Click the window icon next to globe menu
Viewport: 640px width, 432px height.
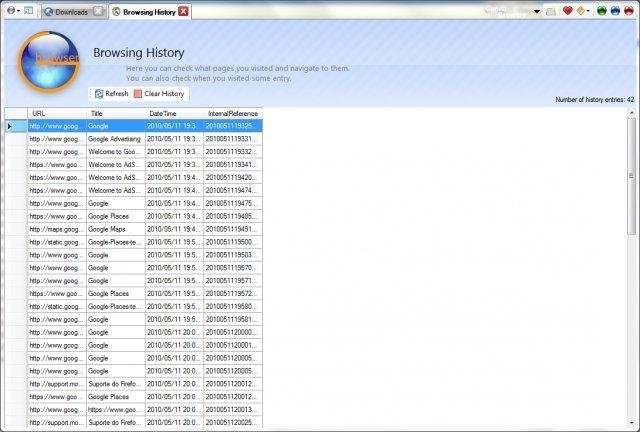coord(29,11)
